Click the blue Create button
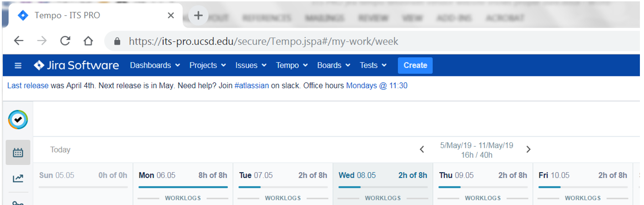644x205 pixels. pos(415,65)
